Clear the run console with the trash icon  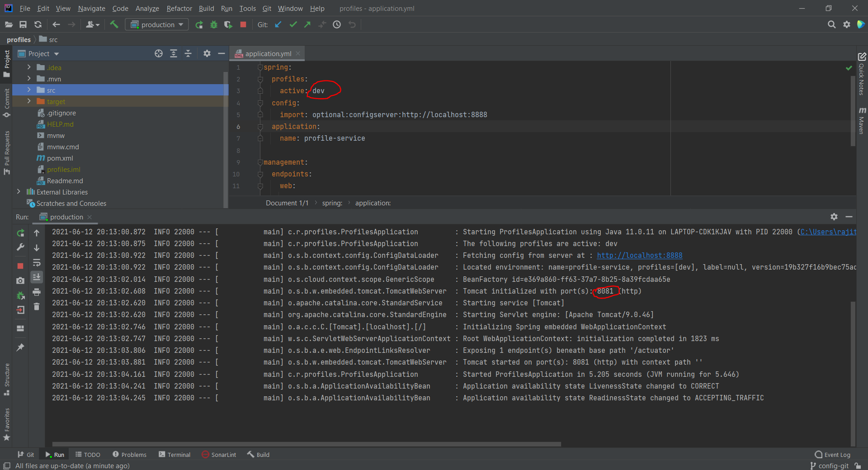[37, 306]
